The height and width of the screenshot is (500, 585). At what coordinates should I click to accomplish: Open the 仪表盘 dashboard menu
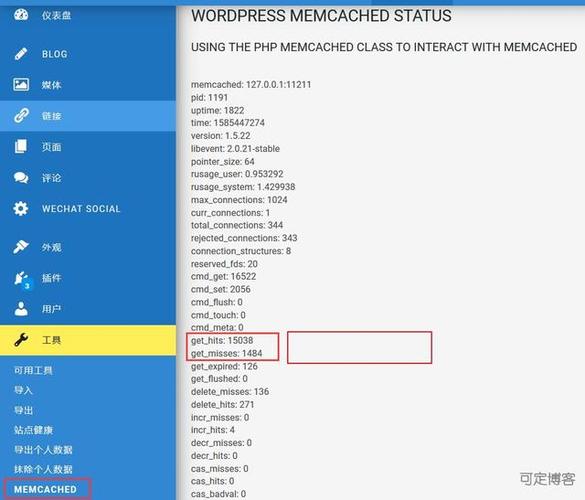click(x=56, y=15)
